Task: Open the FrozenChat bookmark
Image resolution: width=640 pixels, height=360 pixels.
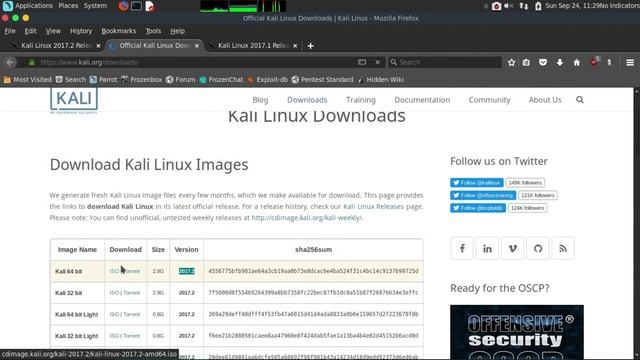Action: point(221,80)
